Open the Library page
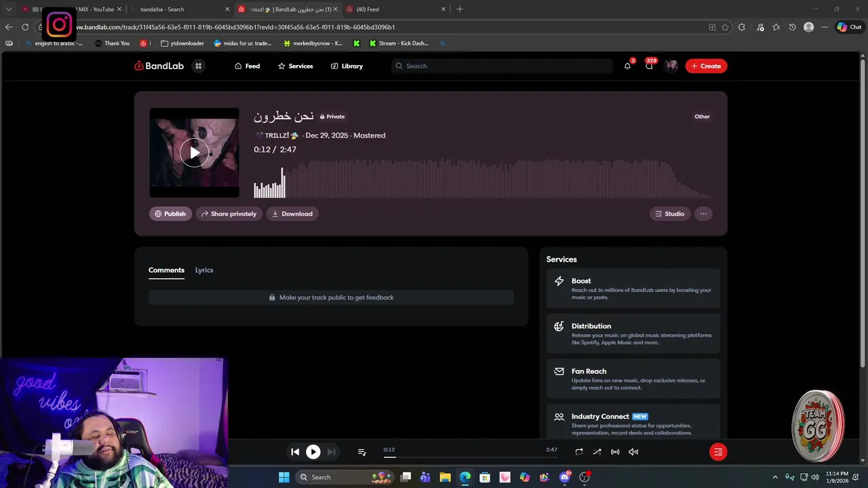The height and width of the screenshot is (488, 868). click(x=347, y=66)
